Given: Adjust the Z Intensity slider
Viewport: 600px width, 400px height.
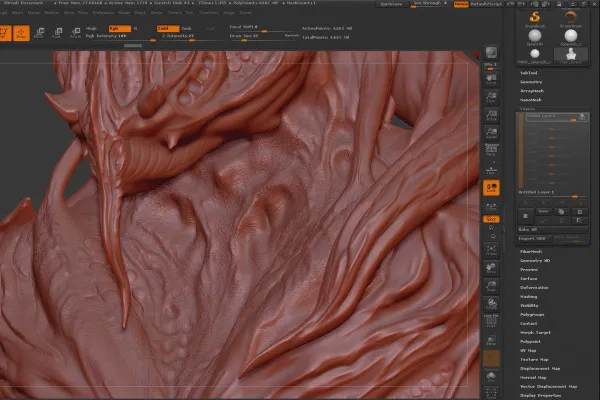Looking at the screenshot, I should coord(178,37).
